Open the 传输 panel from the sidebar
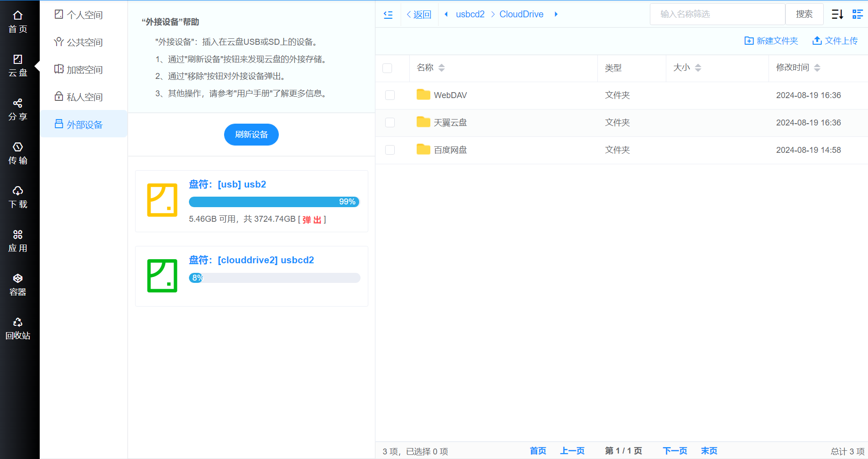 point(18,153)
